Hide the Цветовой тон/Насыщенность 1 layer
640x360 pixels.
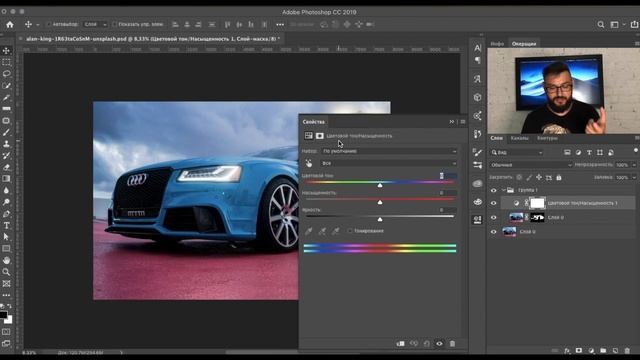pyautogui.click(x=493, y=203)
